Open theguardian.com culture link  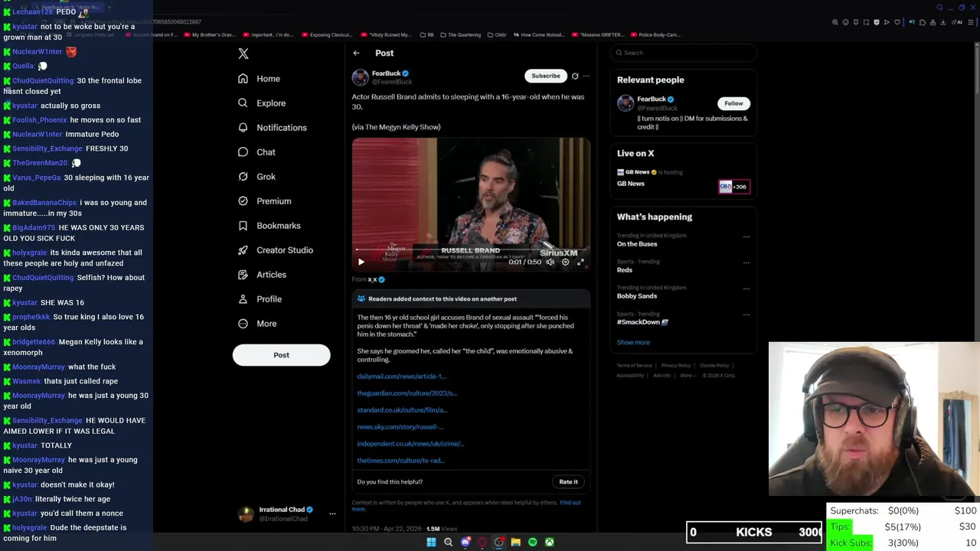tap(407, 393)
